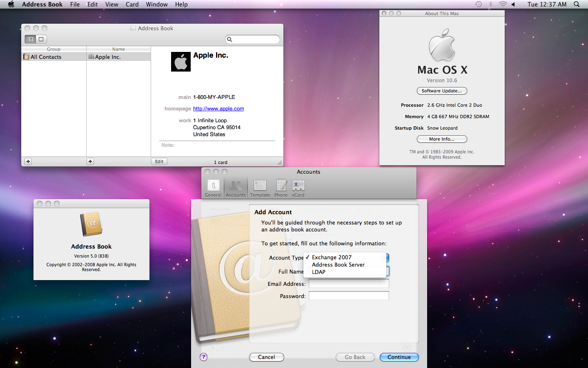Select the All Contacts group
Screen dimensions: 588x368
[x=53, y=57]
